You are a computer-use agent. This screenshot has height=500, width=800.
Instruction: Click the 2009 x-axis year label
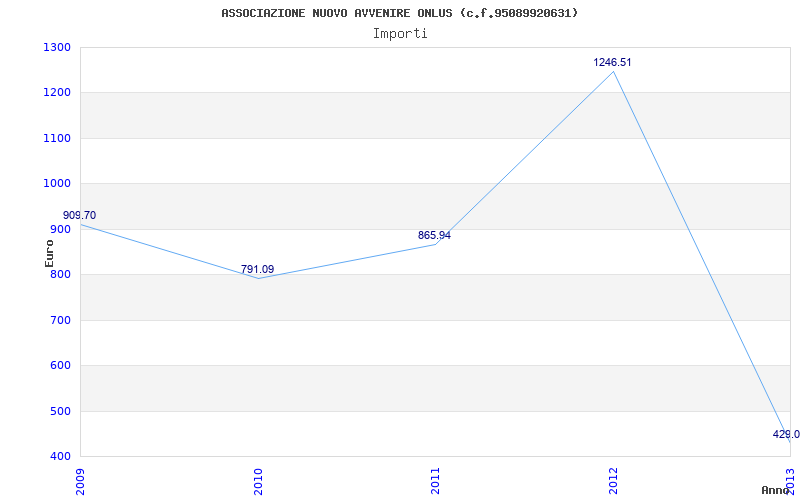[x=80, y=481]
